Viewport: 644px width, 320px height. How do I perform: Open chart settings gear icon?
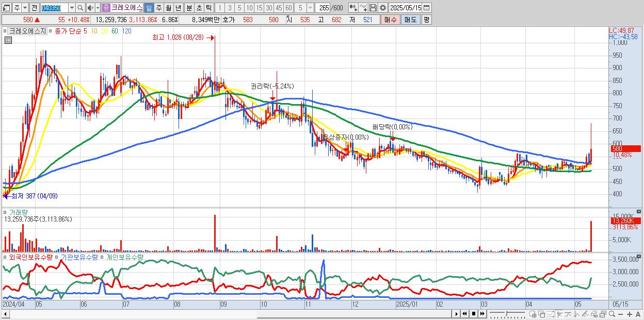coord(382,8)
